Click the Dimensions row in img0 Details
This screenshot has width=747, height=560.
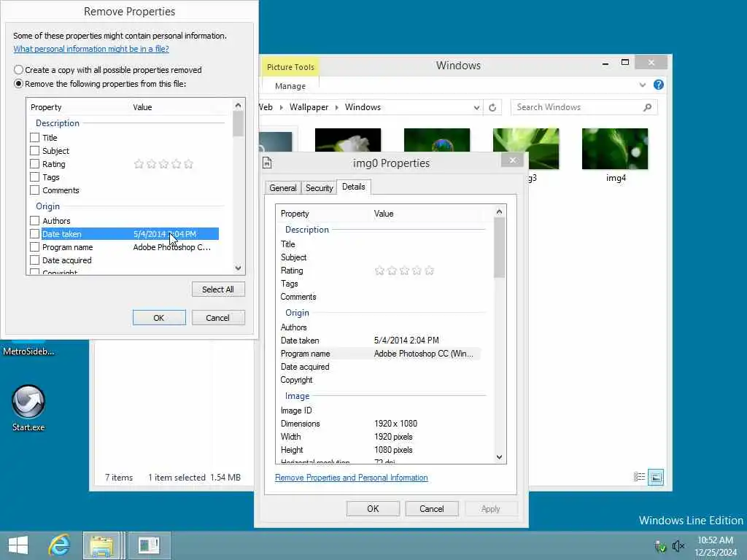tap(379, 424)
